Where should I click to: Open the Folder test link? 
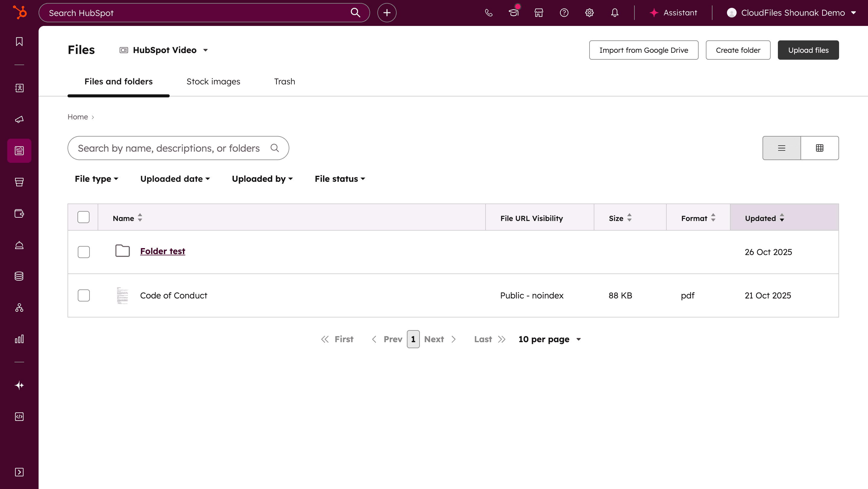click(x=162, y=251)
